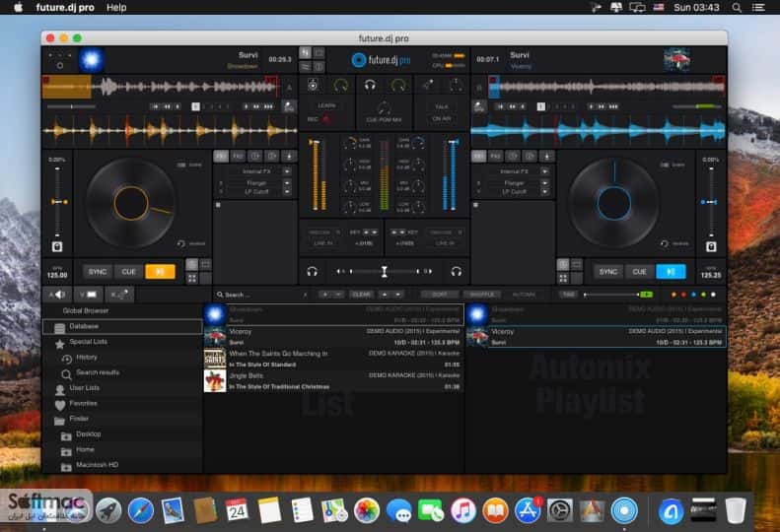Click the crossfader handle
Viewport: 780px width, 532px height.
tap(384, 272)
